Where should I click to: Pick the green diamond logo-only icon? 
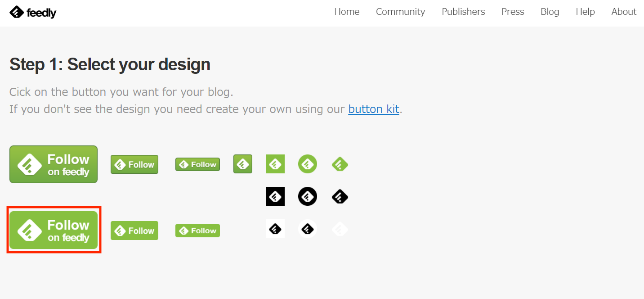pos(340,164)
